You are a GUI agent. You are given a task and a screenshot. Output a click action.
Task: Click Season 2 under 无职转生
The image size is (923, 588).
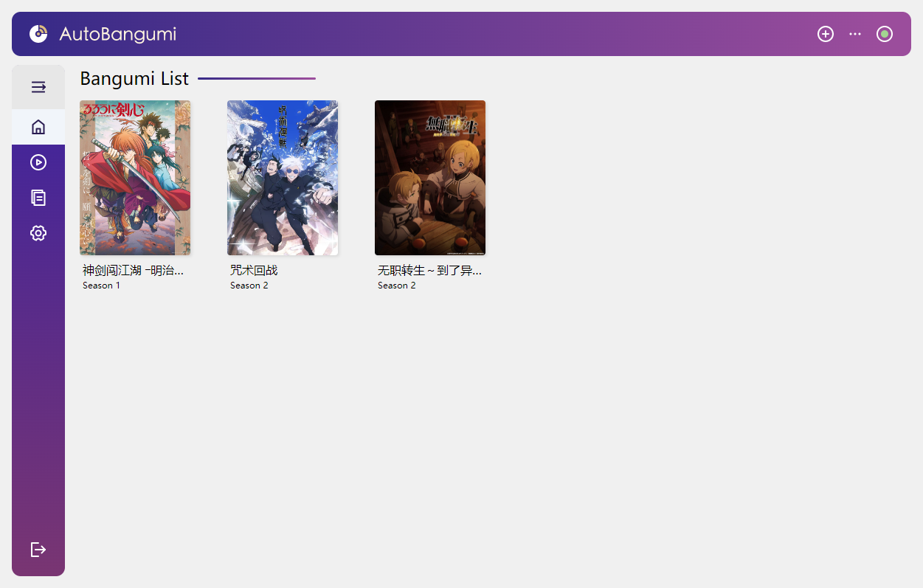click(x=397, y=286)
